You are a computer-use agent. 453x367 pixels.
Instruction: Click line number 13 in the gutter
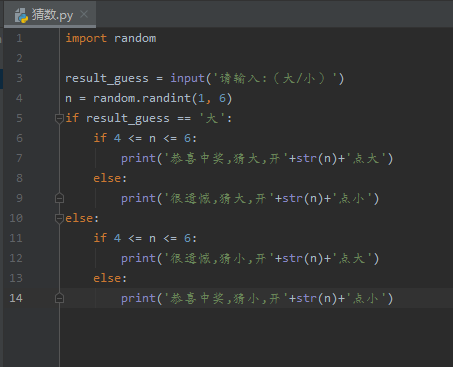16,278
